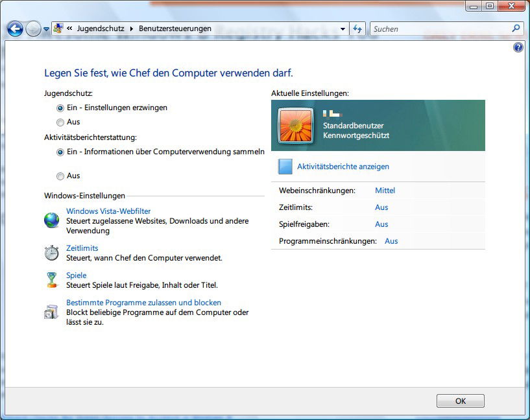Image resolution: width=530 pixels, height=420 pixels.
Task: Select the Benutzersteuerungen breadcrumb
Action: coord(175,29)
